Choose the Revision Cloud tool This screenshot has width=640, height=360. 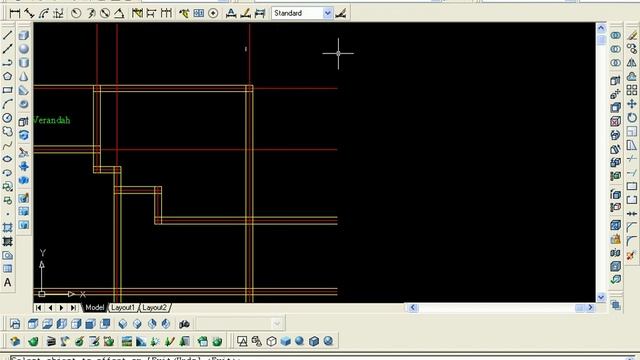pyautogui.click(x=7, y=131)
